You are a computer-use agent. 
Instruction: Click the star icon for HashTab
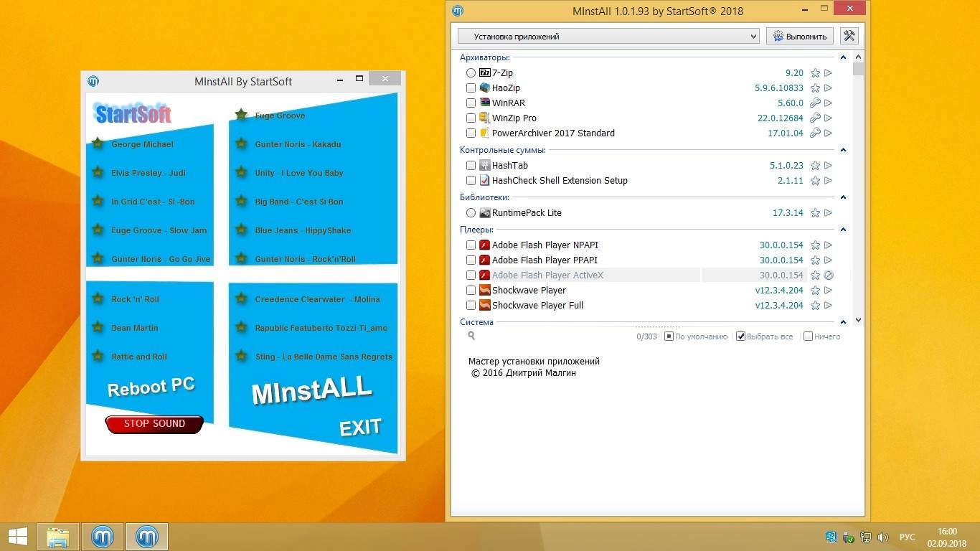click(x=815, y=166)
